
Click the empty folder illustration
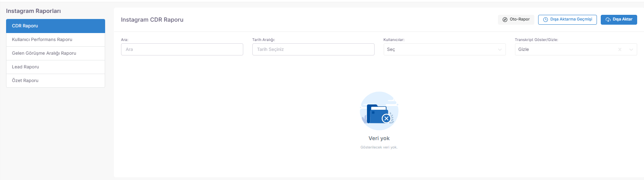tap(379, 111)
